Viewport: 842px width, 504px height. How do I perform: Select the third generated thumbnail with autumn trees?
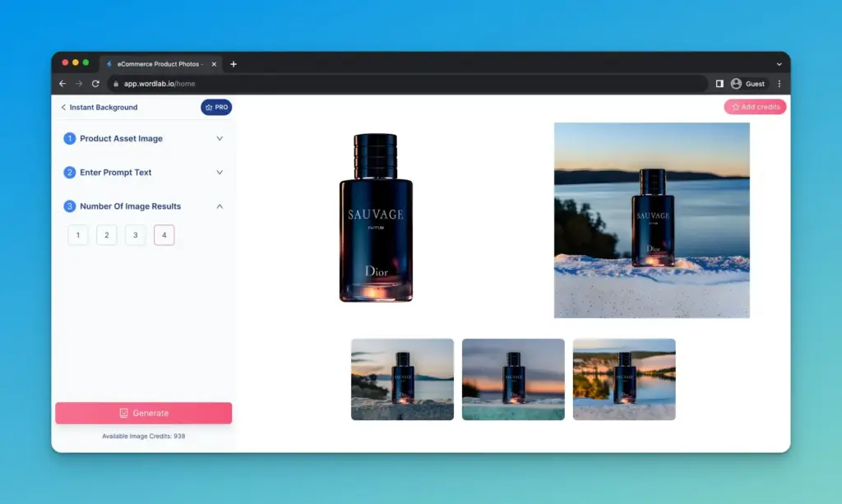click(x=624, y=380)
